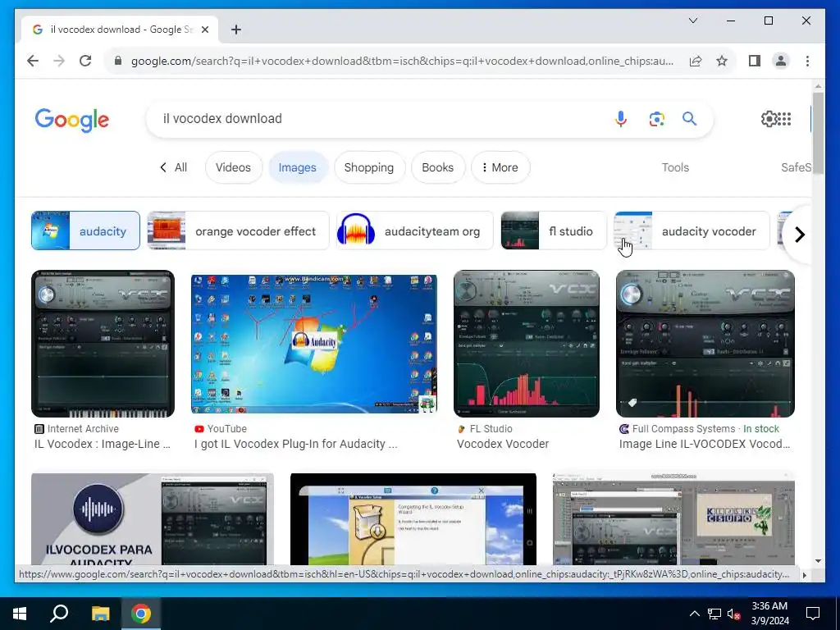The height and width of the screenshot is (630, 840).
Task: Show next suggestion chips with arrow
Action: point(799,234)
